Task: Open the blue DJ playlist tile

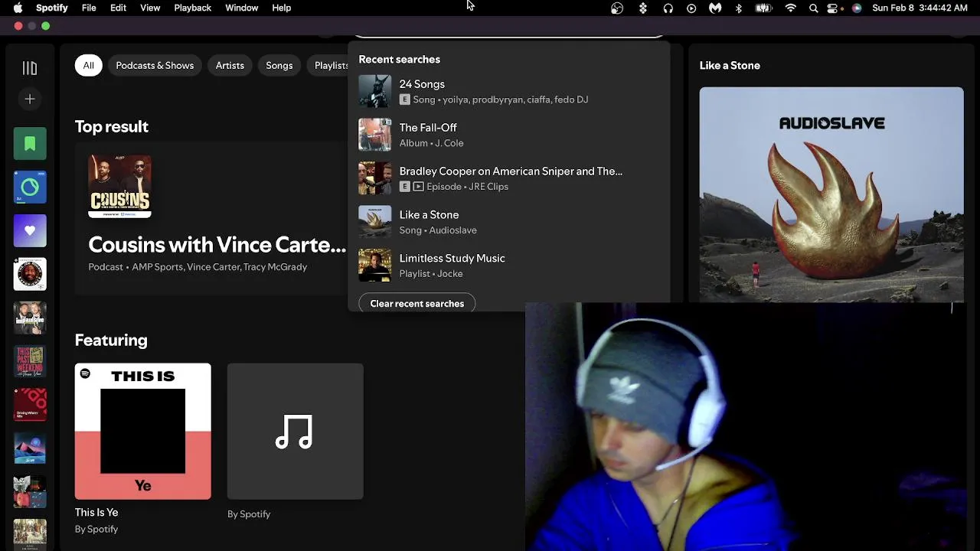Action: [x=30, y=187]
